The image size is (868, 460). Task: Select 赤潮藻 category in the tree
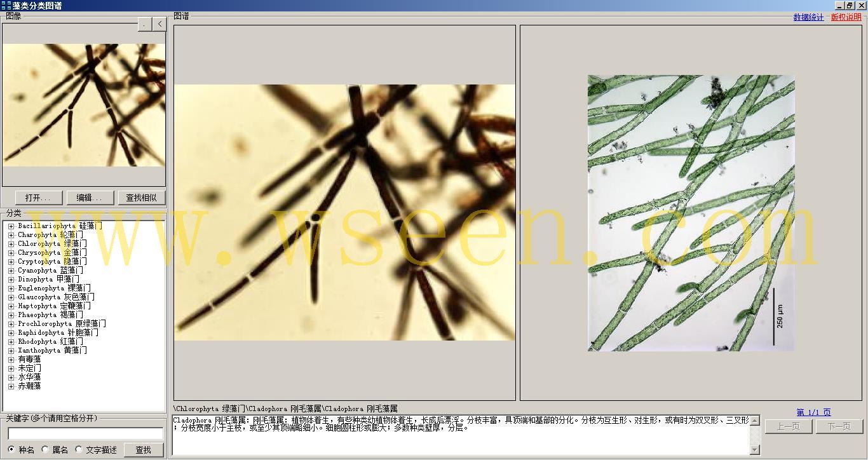coord(29,386)
